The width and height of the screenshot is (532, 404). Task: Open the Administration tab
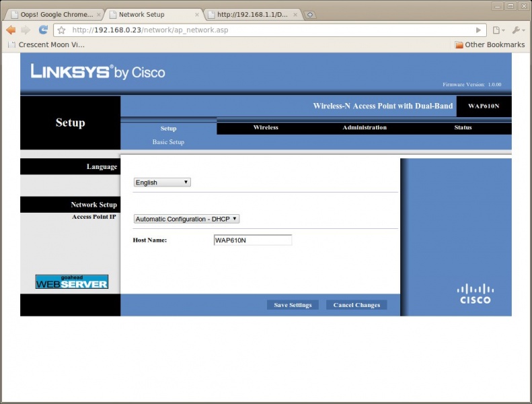365,127
